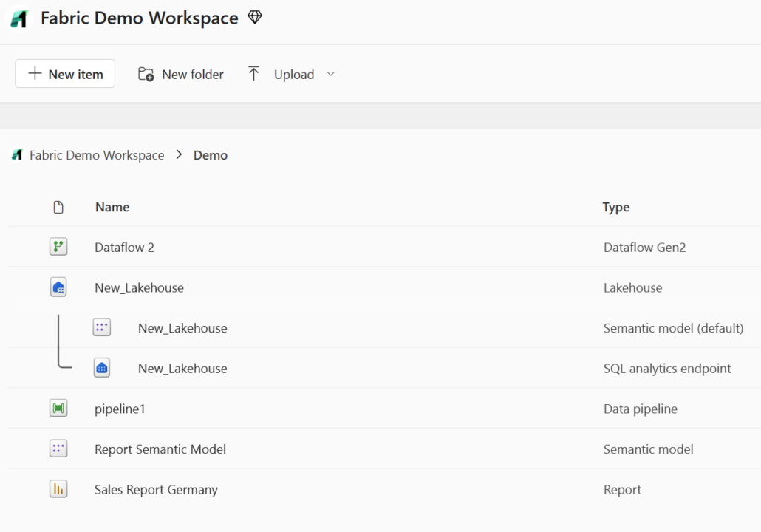Click the Demo breadcrumb folder
This screenshot has height=532, width=761.
(x=210, y=155)
